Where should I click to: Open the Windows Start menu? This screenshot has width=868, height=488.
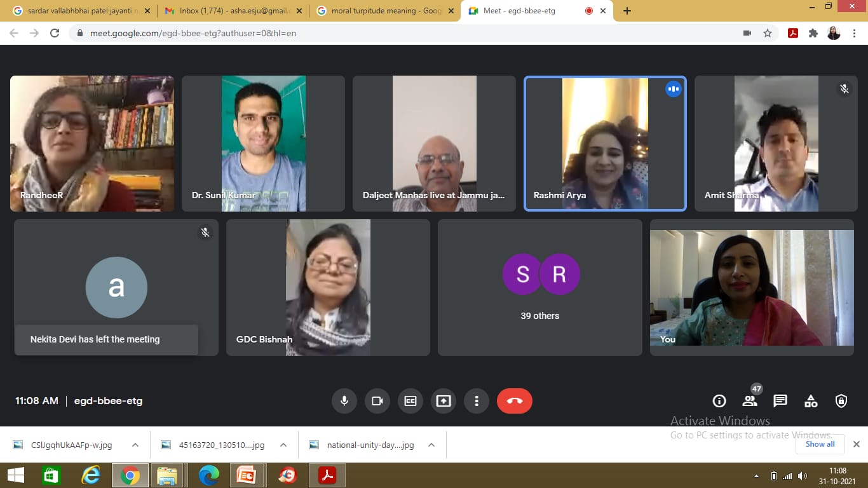click(16, 475)
